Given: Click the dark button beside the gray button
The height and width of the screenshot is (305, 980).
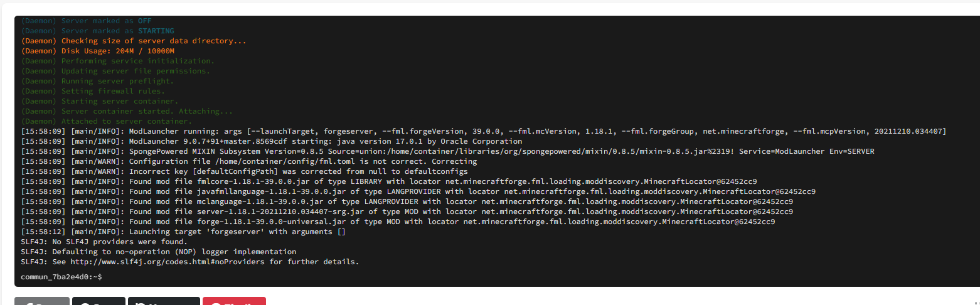Looking at the screenshot, I should click(99, 301).
